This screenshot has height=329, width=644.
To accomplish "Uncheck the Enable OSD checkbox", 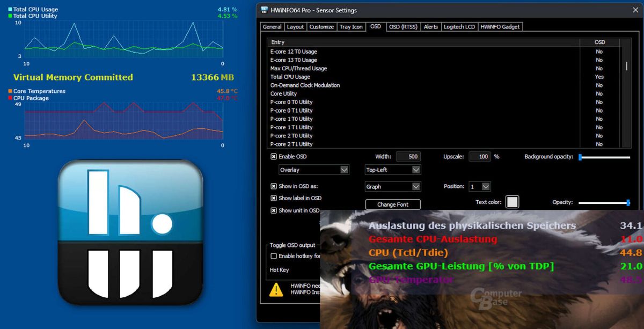I will coord(274,156).
